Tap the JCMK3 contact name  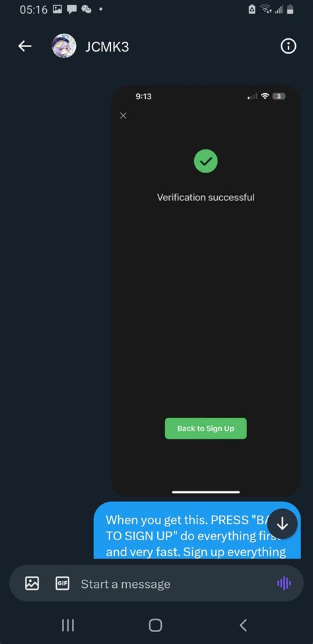point(107,47)
